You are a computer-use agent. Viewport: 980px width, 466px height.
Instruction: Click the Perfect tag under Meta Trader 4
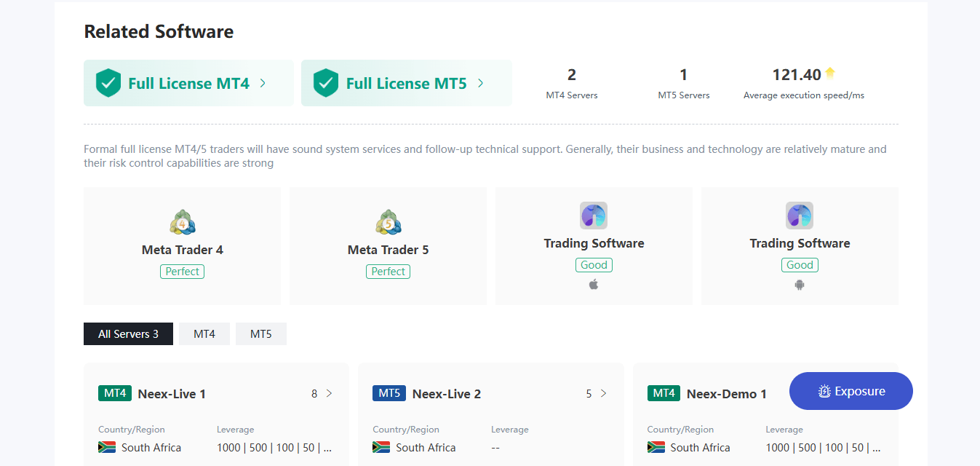click(182, 272)
